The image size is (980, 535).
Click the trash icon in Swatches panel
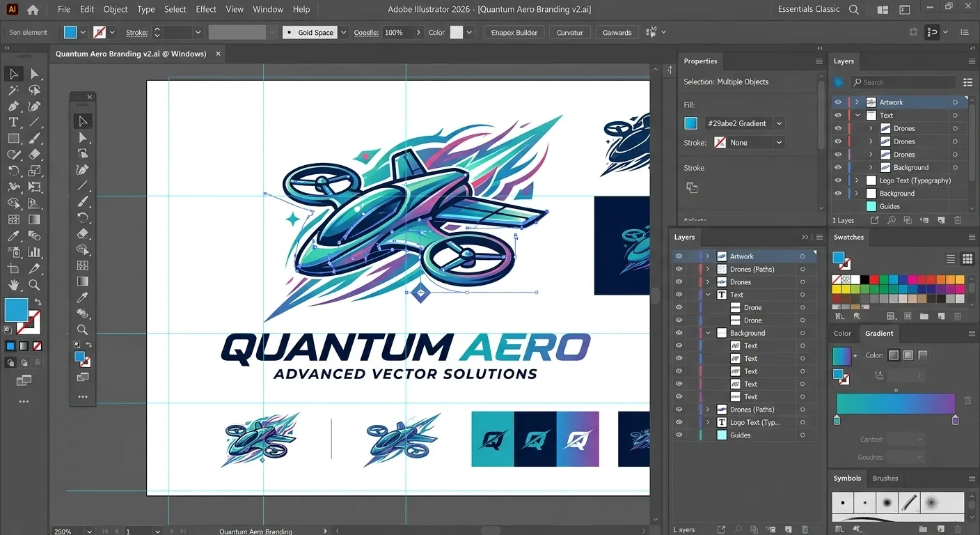click(958, 316)
